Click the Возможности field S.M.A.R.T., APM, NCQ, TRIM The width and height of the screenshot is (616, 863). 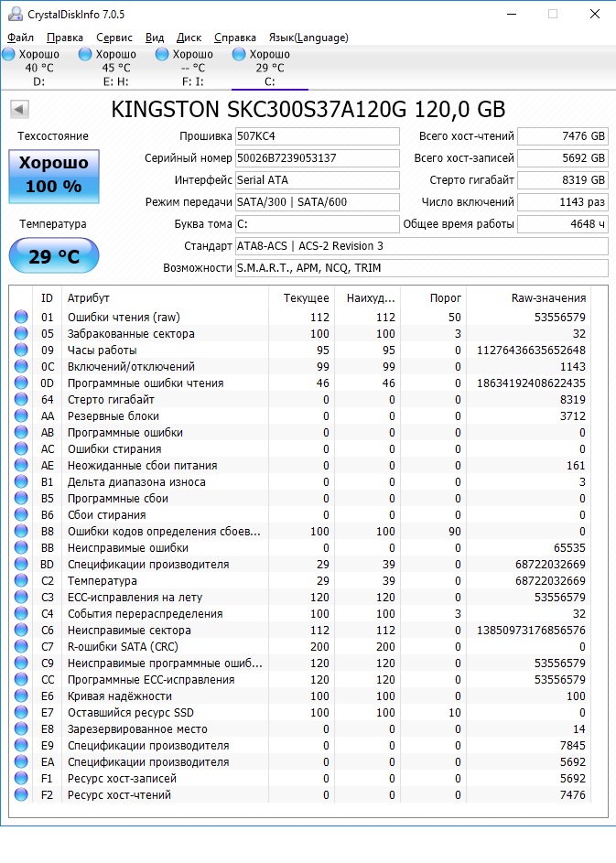coord(422,268)
